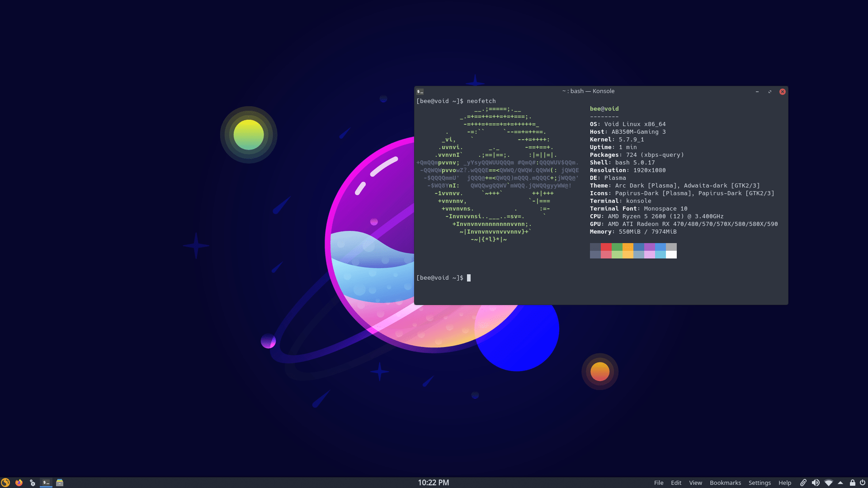Open the file manager panel icon
The image size is (868, 488).
pos(60,483)
